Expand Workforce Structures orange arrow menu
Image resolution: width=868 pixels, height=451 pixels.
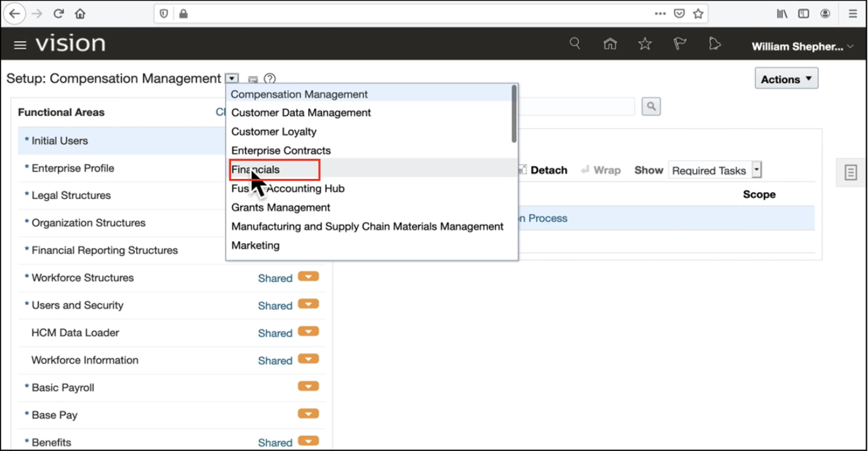click(x=308, y=277)
